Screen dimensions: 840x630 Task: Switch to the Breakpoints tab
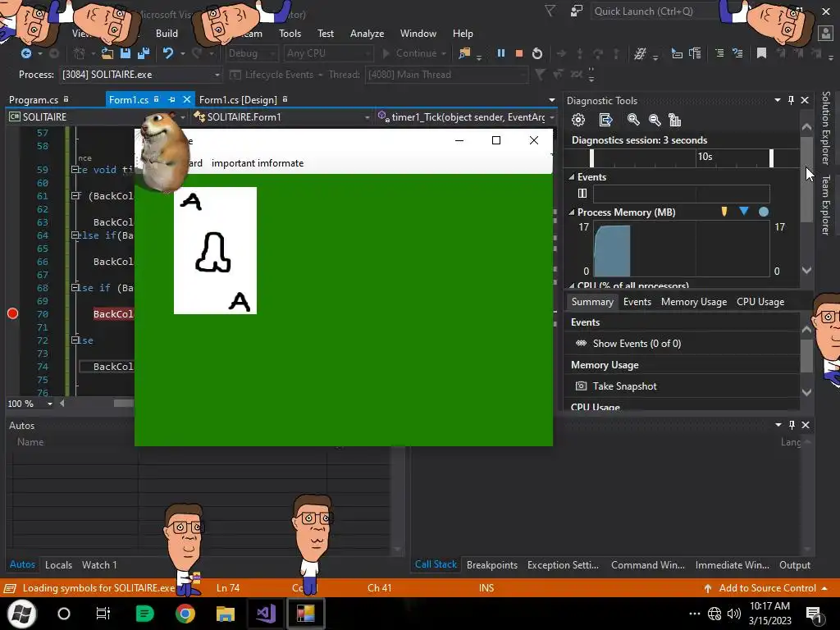click(492, 564)
